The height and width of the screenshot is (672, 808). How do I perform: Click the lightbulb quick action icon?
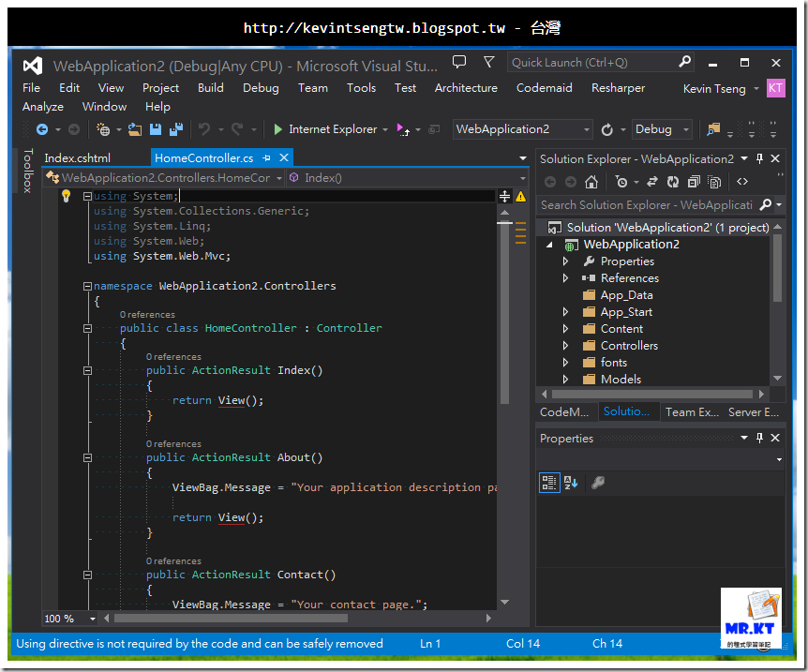click(x=66, y=196)
